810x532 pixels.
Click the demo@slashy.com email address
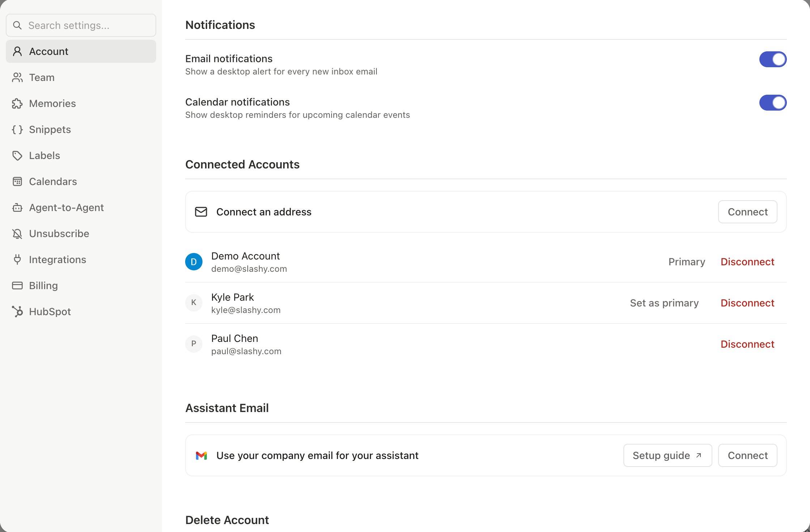click(x=249, y=269)
